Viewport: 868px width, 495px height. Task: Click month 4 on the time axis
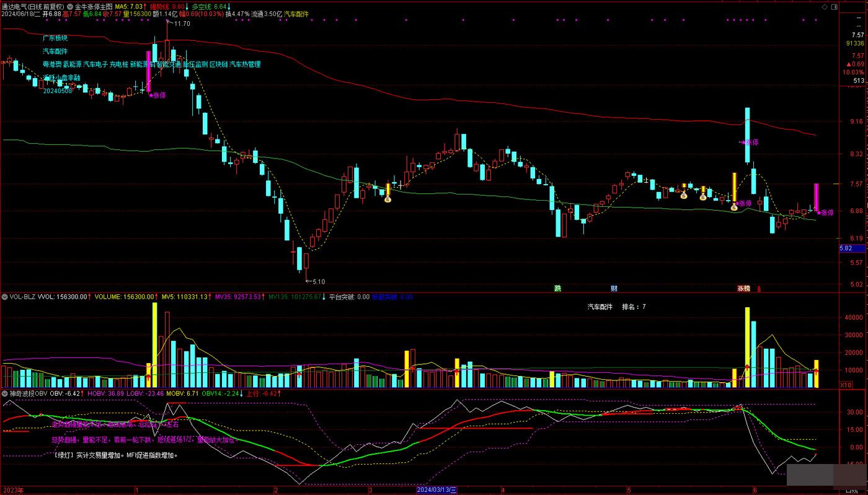(x=503, y=489)
